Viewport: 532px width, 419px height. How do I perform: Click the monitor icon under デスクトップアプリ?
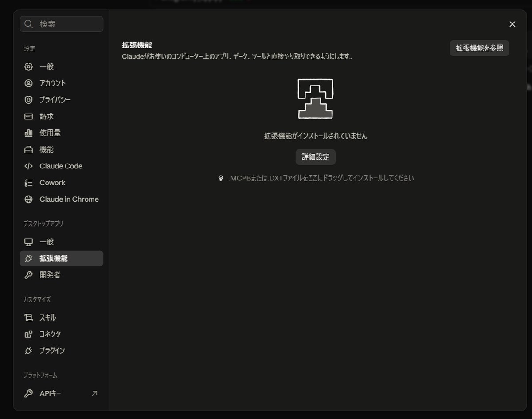coord(29,242)
